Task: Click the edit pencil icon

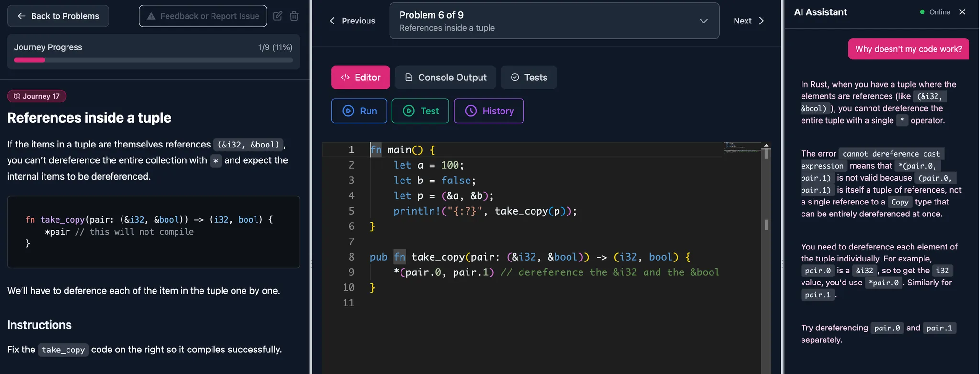Action: pos(278,16)
